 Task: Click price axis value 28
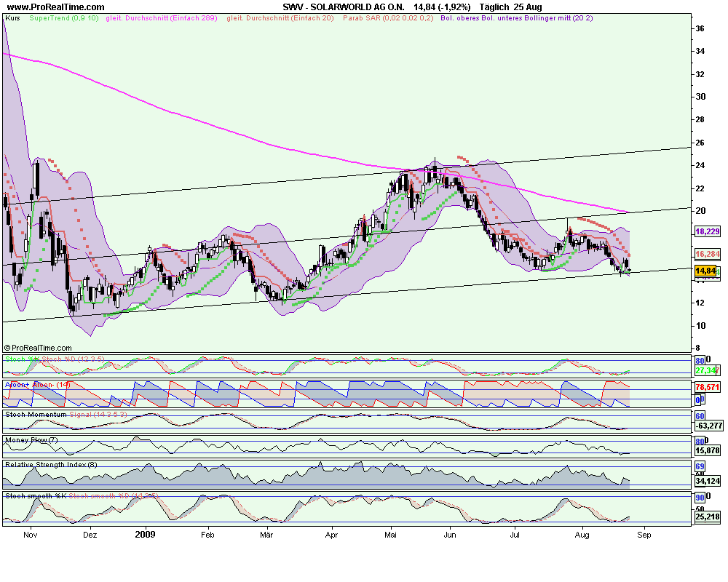700,120
